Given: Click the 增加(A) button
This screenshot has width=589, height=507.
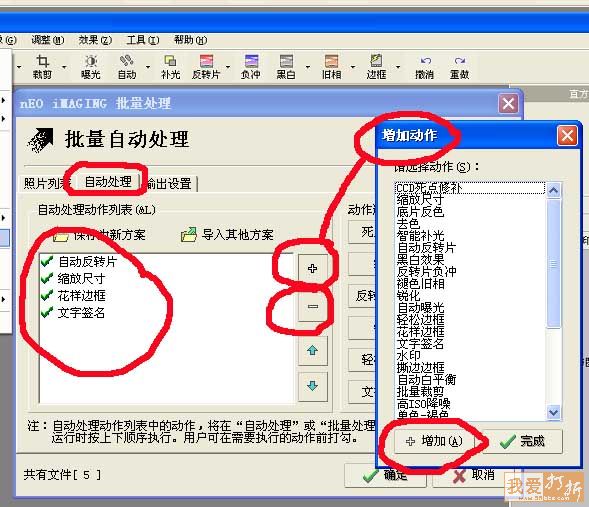Looking at the screenshot, I should click(434, 441).
